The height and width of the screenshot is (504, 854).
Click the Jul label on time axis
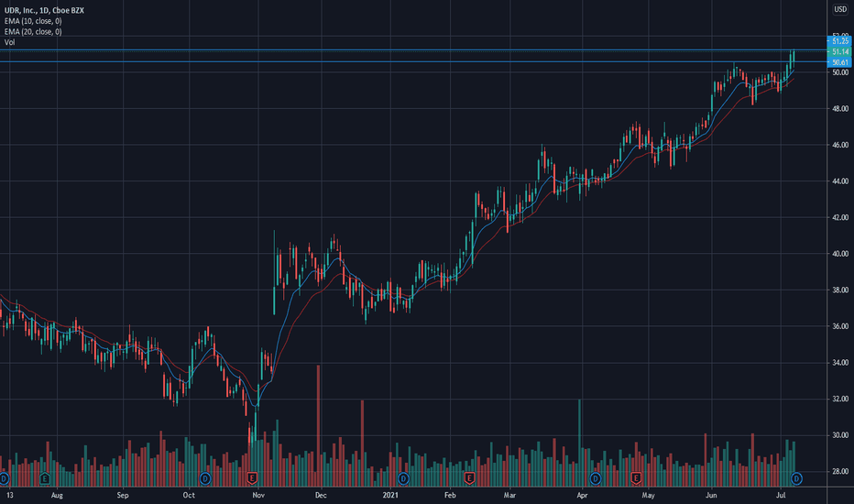[781, 495]
